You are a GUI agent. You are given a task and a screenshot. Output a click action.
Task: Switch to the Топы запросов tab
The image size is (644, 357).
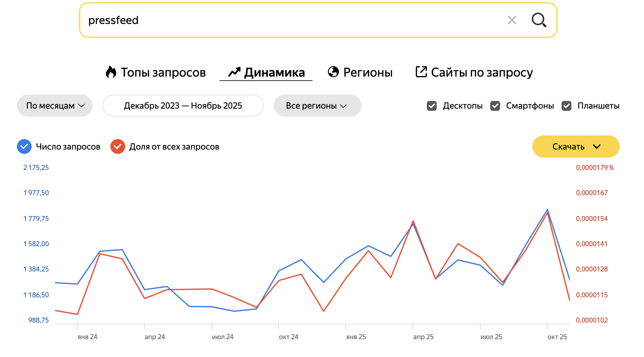[x=163, y=73]
